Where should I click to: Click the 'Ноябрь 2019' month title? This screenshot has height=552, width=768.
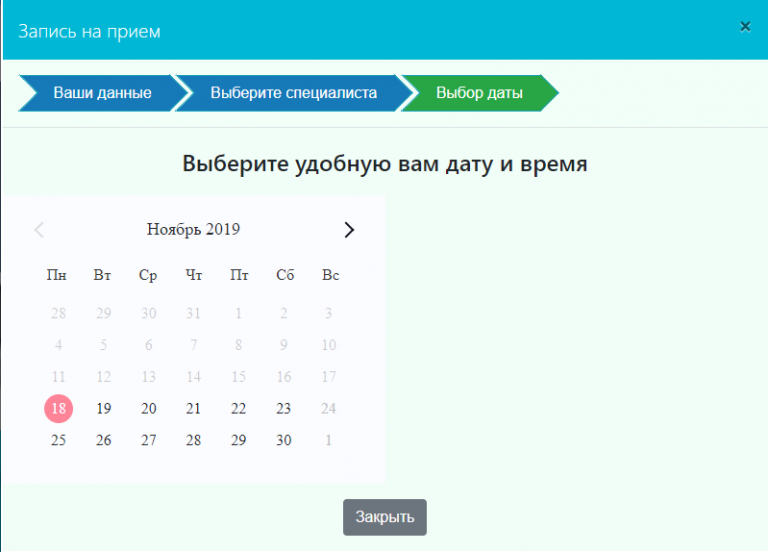(193, 229)
